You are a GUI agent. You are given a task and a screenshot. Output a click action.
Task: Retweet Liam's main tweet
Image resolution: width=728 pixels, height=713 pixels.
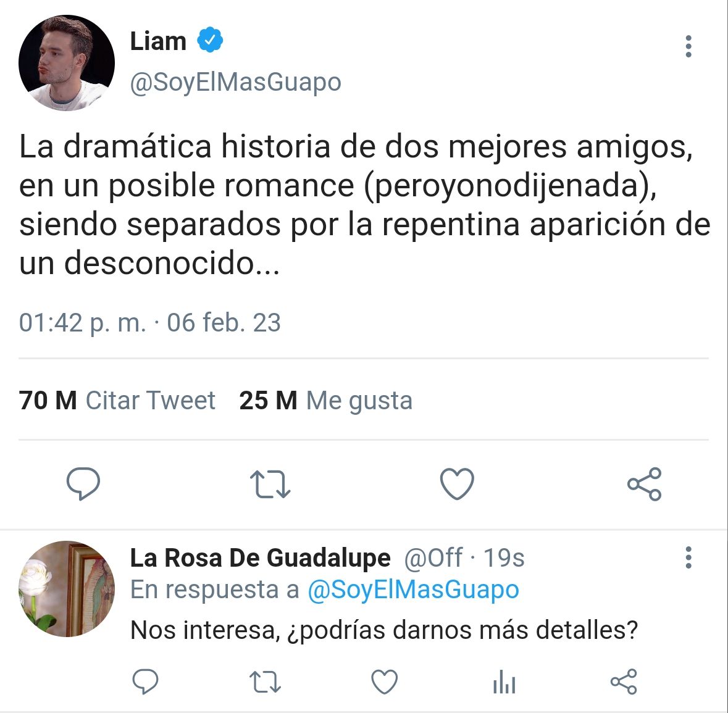[270, 484]
